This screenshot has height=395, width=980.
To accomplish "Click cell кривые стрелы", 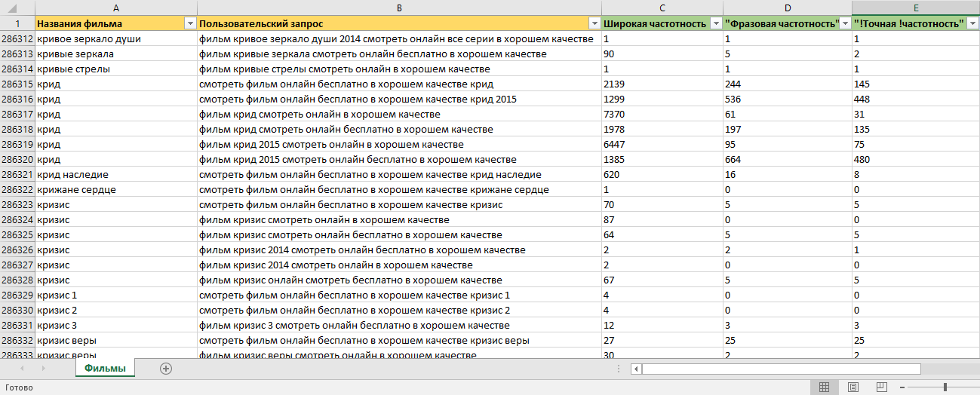I will [x=116, y=69].
